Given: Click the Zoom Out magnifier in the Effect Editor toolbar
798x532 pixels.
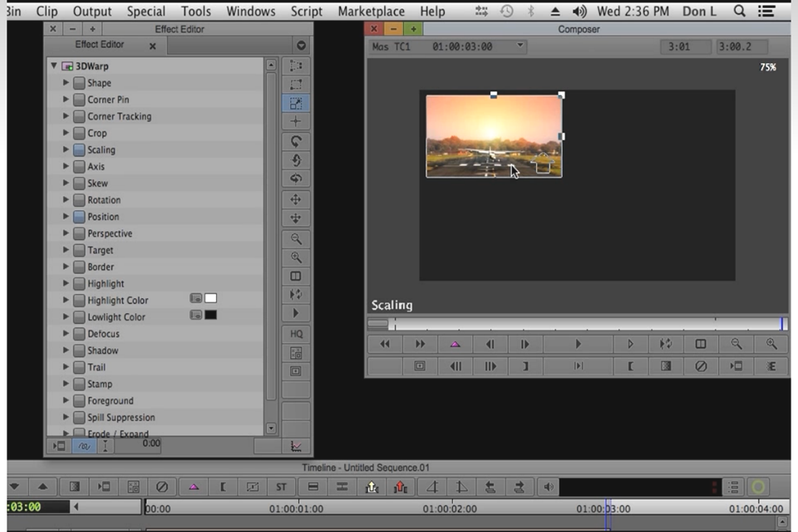Looking at the screenshot, I should point(296,239).
